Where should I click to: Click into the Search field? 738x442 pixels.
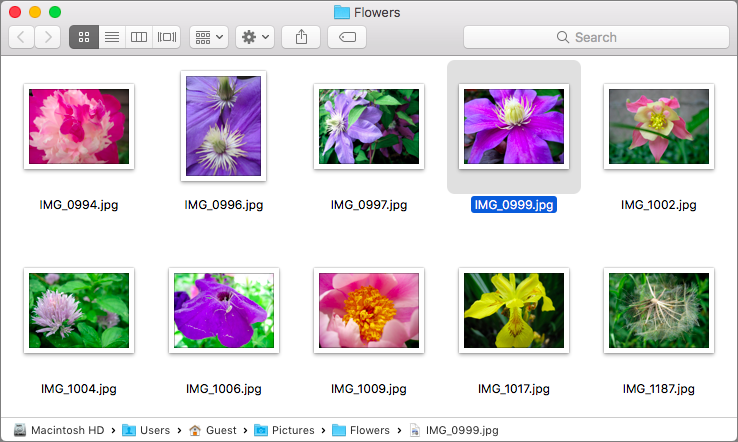click(x=596, y=37)
